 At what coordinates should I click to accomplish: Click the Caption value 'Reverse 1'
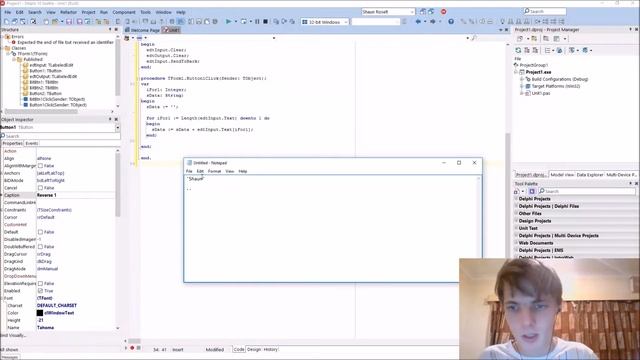click(47, 195)
